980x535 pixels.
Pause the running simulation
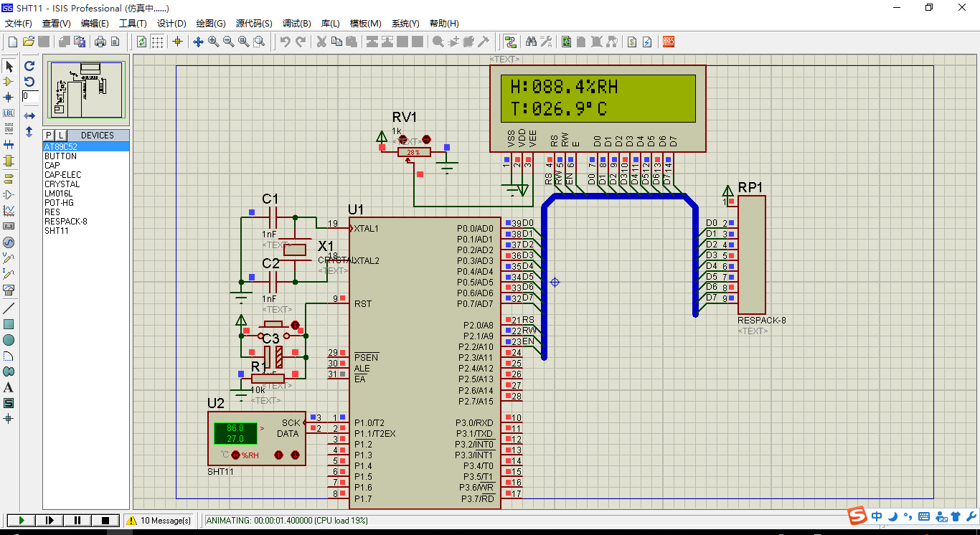[x=77, y=520]
